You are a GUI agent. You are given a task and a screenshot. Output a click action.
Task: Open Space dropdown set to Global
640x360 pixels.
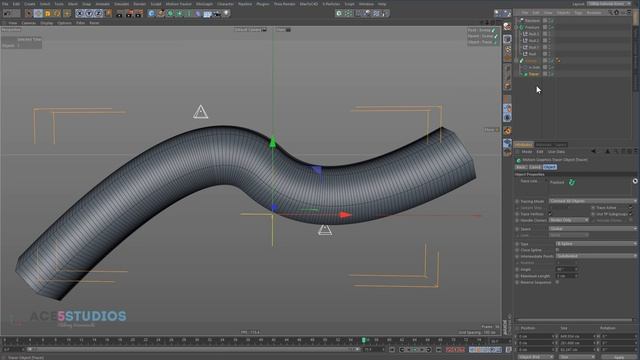click(x=593, y=229)
